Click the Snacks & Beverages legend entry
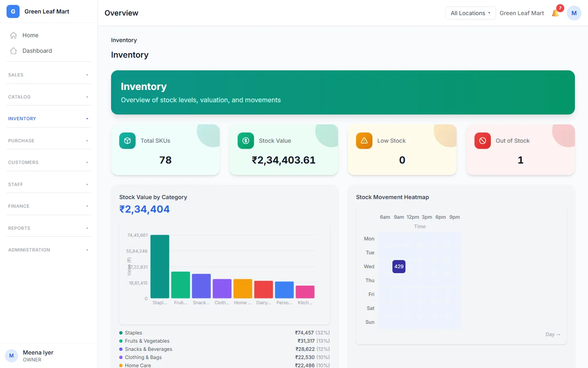Image resolution: width=588 pixels, height=368 pixels. tap(225, 349)
